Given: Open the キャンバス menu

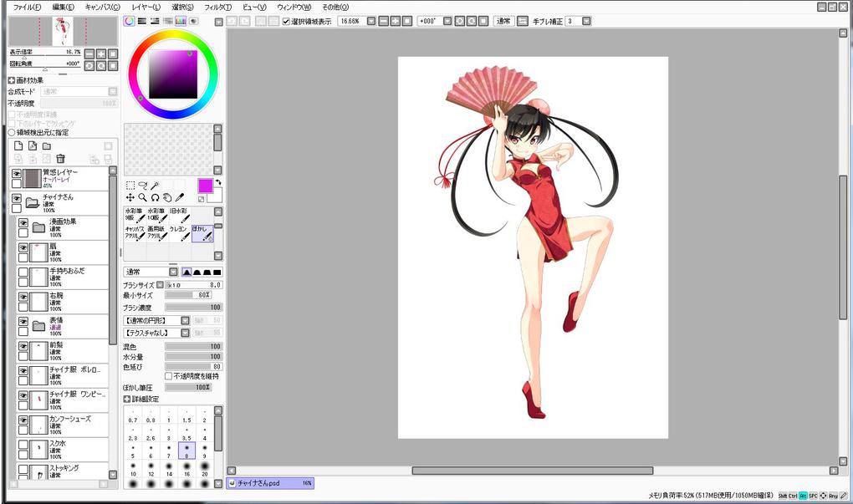Looking at the screenshot, I should 102,7.
